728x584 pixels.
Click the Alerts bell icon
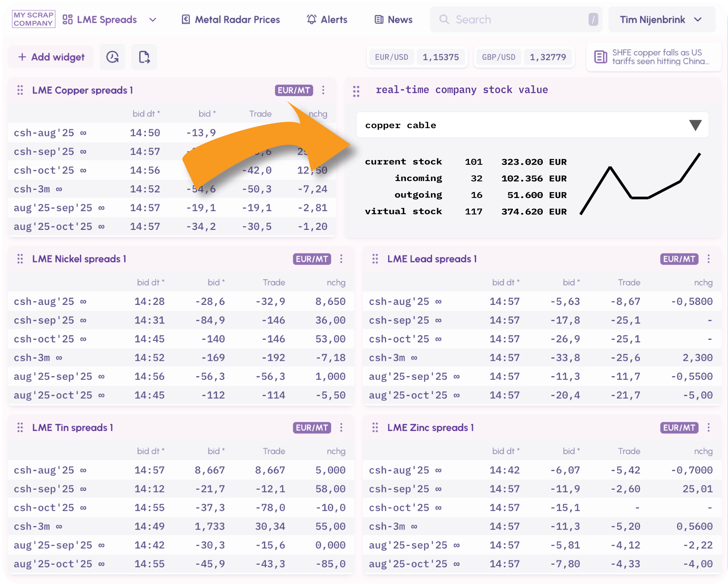click(x=311, y=19)
